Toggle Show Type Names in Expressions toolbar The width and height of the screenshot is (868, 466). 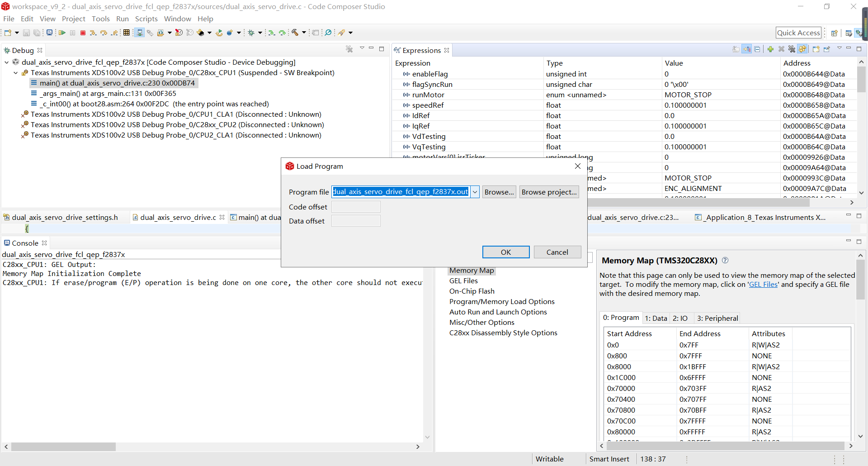tap(736, 49)
